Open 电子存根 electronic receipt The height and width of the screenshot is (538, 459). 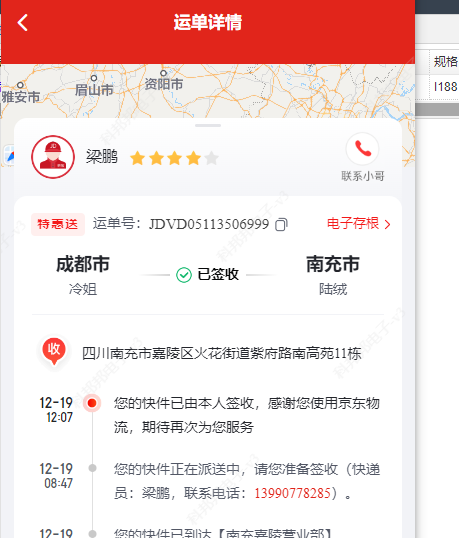coord(353,223)
